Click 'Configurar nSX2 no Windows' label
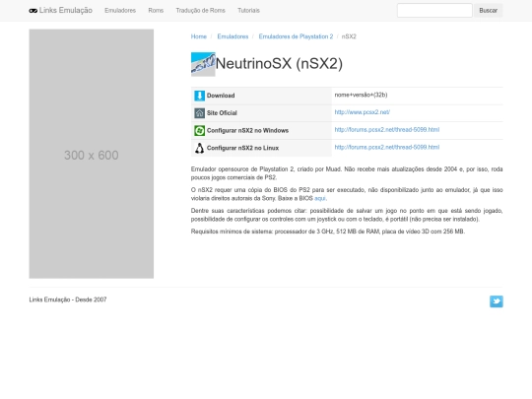This screenshot has width=532, height=399. point(247,131)
